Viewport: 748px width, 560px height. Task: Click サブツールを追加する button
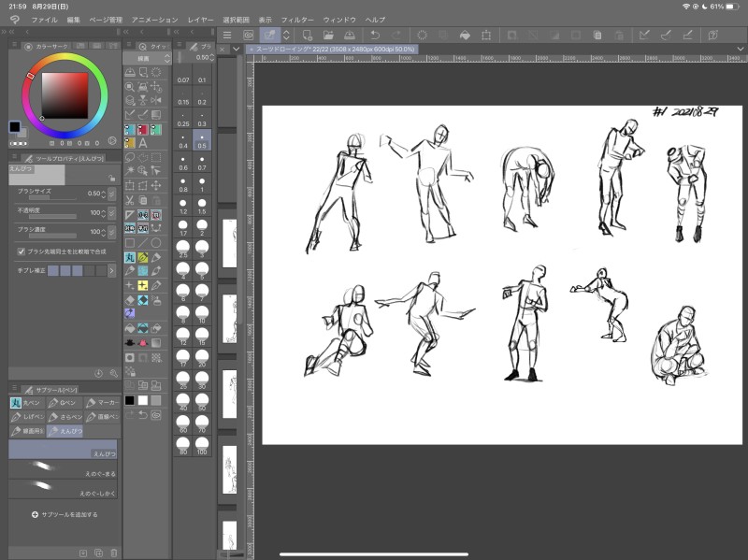tap(64, 514)
